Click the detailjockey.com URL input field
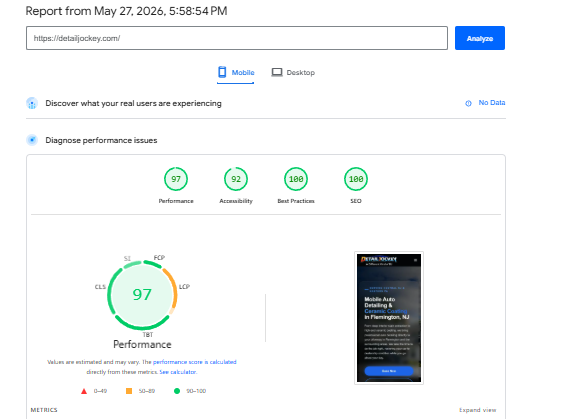 click(x=237, y=38)
